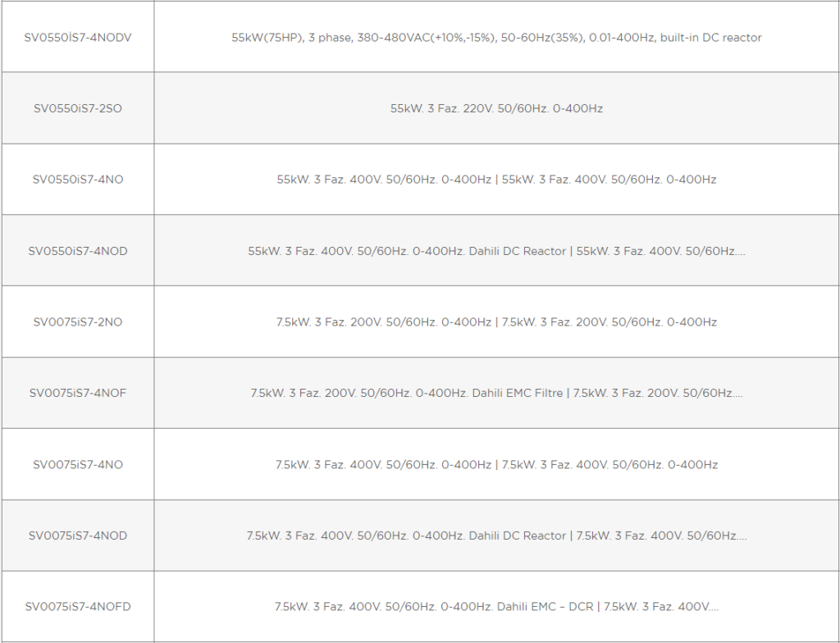840x643 pixels.
Task: Click the truncated ellipsis in the SV0075iS7-4NOFD row
Action: click(x=713, y=609)
